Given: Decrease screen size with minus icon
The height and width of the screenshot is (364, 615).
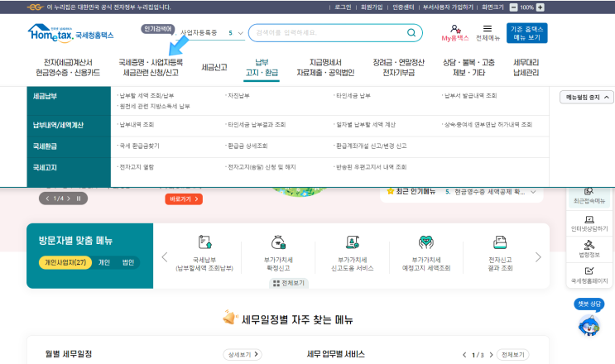Looking at the screenshot, I should (x=513, y=7).
